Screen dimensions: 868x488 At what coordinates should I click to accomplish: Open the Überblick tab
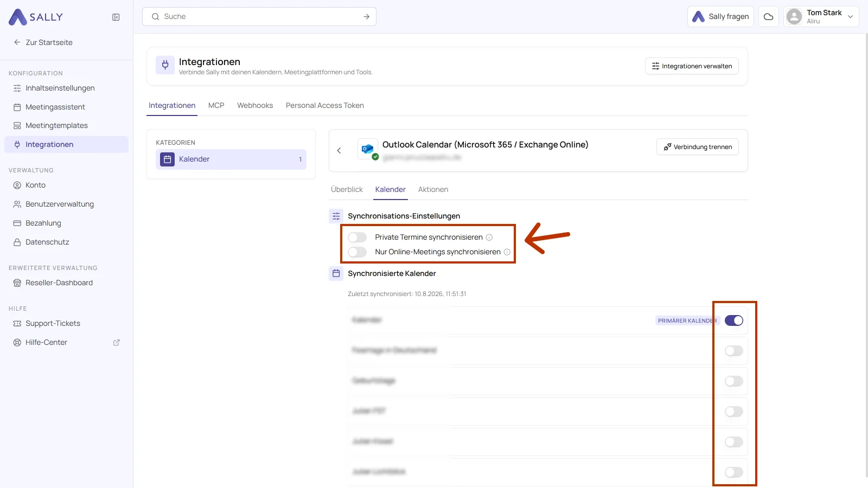pyautogui.click(x=347, y=190)
